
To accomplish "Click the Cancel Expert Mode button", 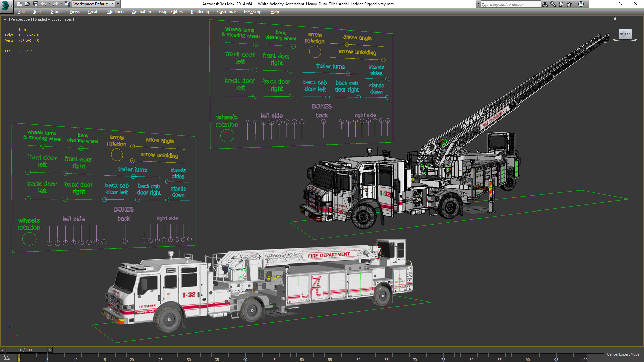I will point(623,354).
